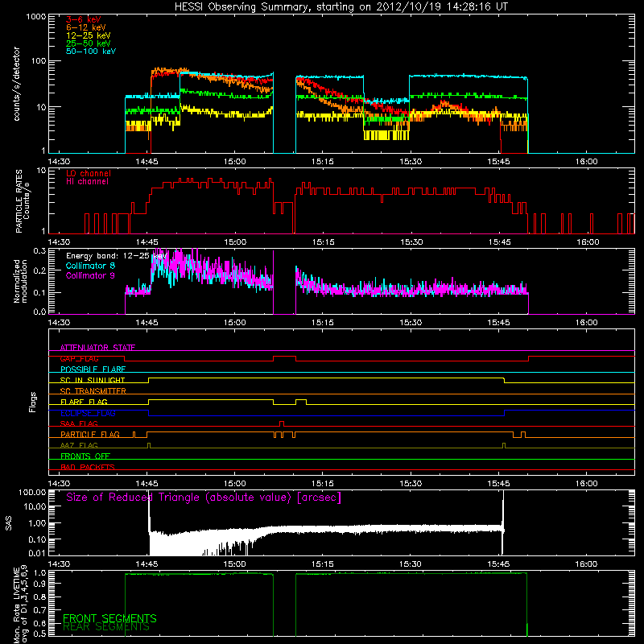Click the "1000" y-axis tick label
Viewport: 644px width, 644px height.
point(35,17)
